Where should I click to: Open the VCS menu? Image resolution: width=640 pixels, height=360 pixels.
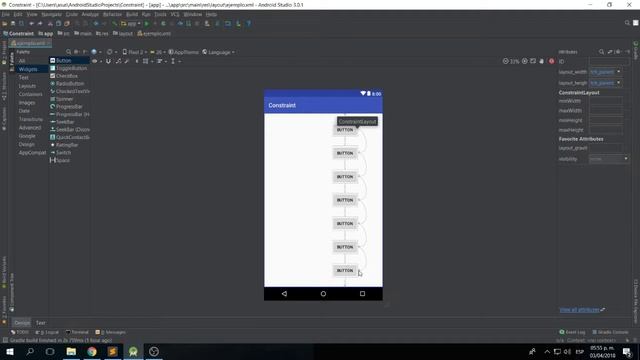tap(175, 14)
